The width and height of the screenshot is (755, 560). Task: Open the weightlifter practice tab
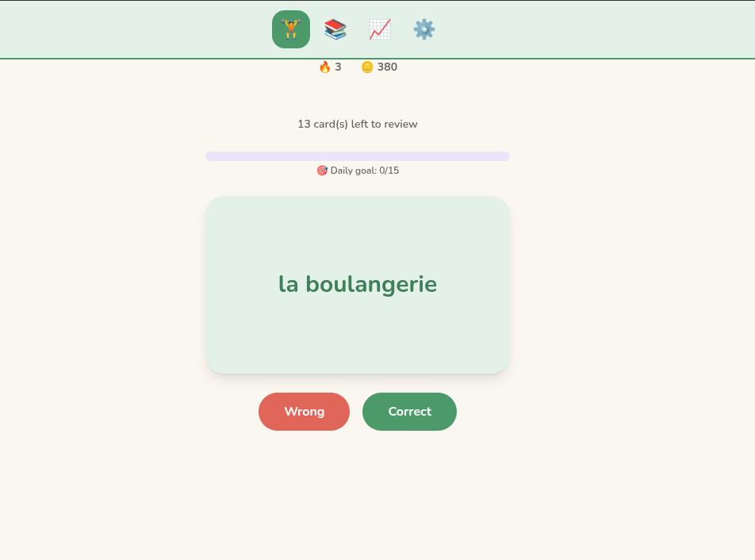pos(291,29)
